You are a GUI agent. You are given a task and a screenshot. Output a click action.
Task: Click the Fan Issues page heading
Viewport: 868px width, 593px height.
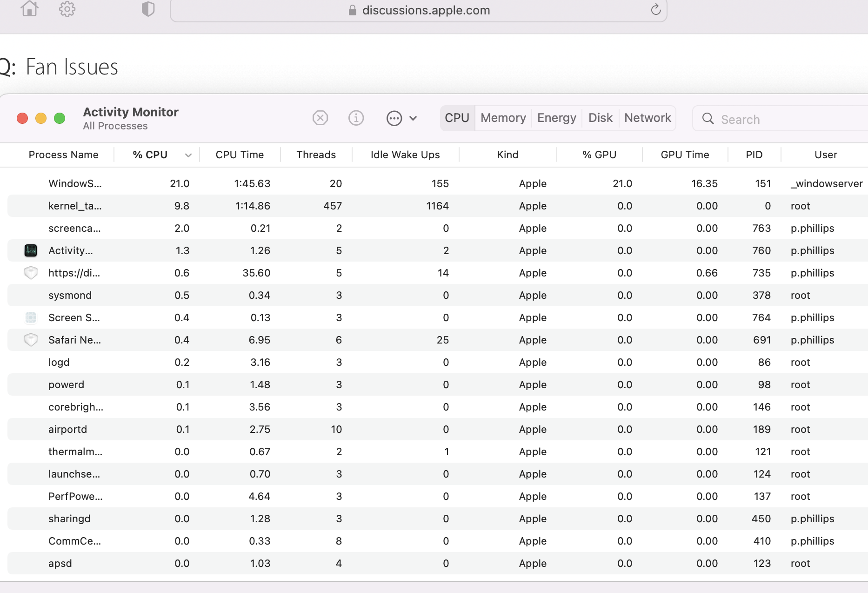72,67
